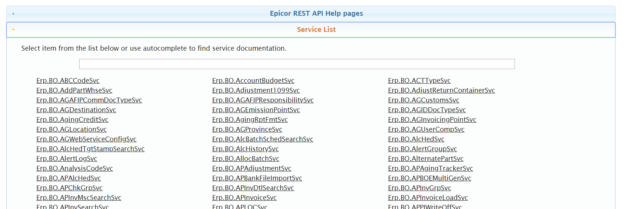This screenshot has width=644, height=209.
Task: Open Erp.BO.AdjustReturnContainerSvc link
Action: click(441, 90)
